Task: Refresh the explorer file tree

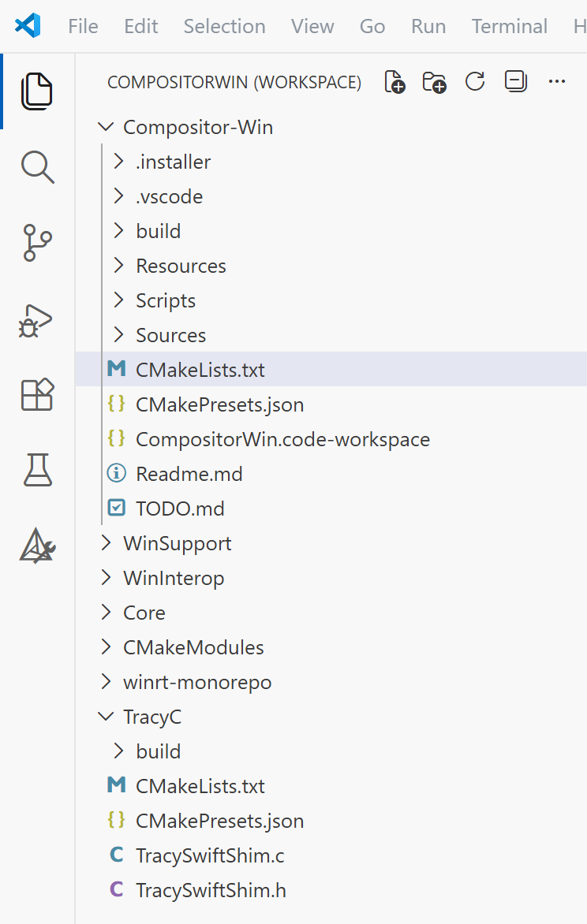Action: 475,82
